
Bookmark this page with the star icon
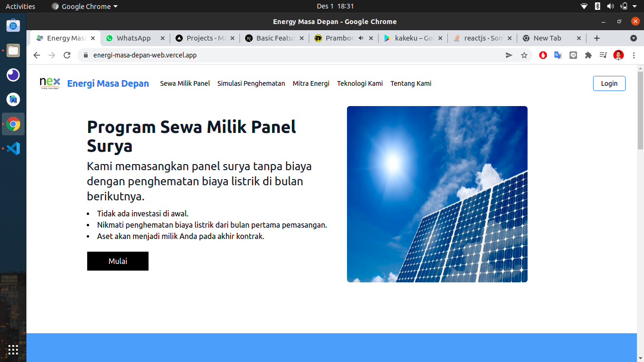coord(524,55)
